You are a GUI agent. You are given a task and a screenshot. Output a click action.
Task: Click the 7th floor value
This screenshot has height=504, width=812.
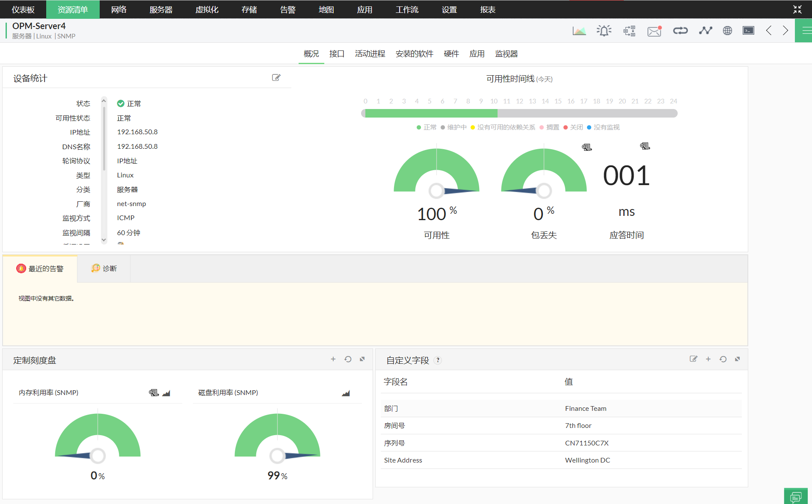coord(578,426)
